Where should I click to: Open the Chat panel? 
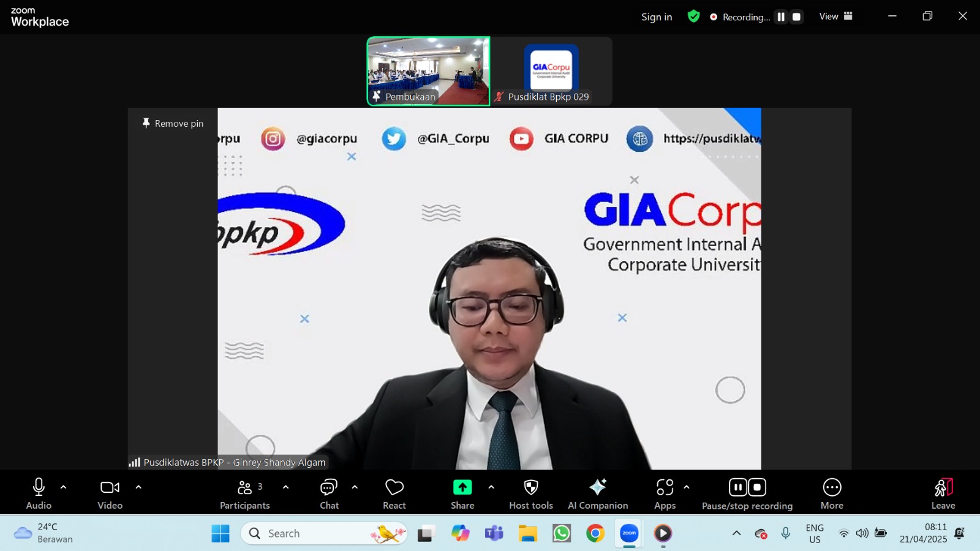click(x=329, y=493)
